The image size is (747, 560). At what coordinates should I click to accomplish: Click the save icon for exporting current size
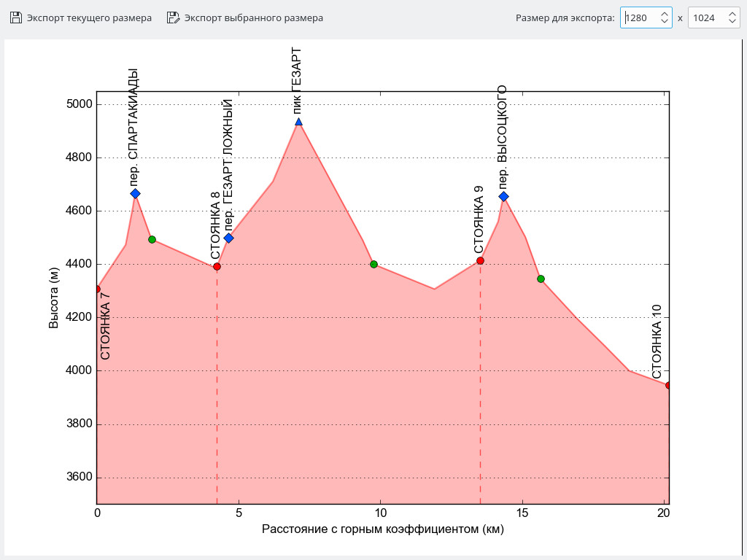(15, 17)
